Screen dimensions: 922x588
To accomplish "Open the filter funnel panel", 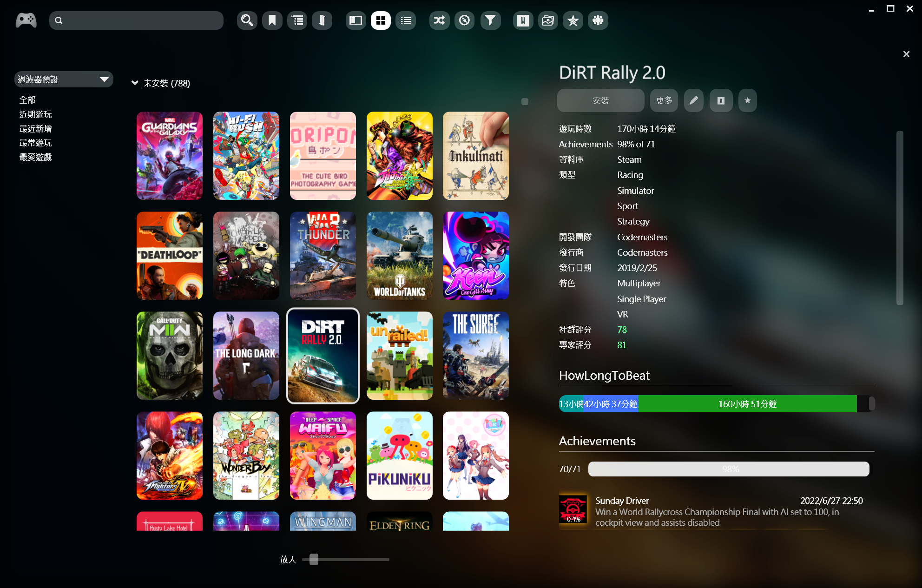I will point(490,20).
